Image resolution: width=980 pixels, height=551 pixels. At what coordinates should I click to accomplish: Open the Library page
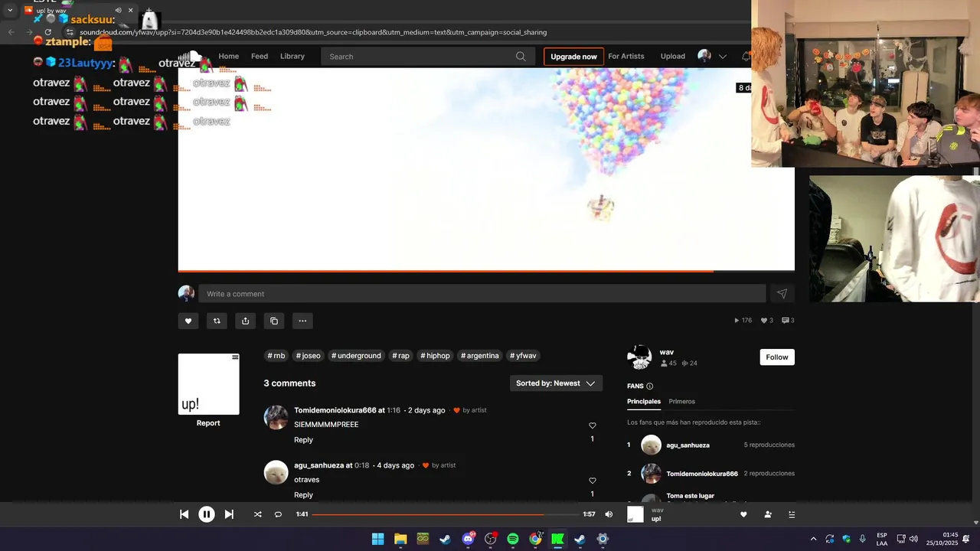coord(292,56)
